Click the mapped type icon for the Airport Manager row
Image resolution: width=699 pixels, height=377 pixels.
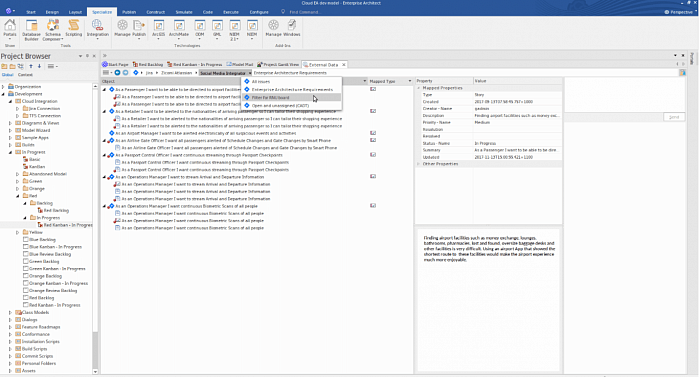[373, 133]
